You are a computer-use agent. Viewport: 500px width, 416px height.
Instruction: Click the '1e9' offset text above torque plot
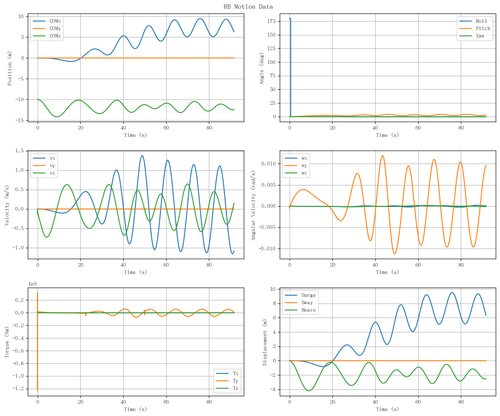[x=32, y=284]
